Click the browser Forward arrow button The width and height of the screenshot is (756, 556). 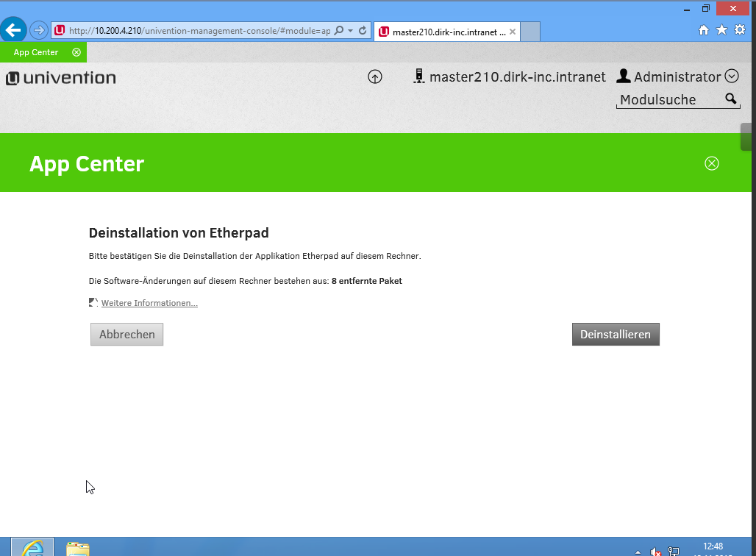pyautogui.click(x=38, y=31)
